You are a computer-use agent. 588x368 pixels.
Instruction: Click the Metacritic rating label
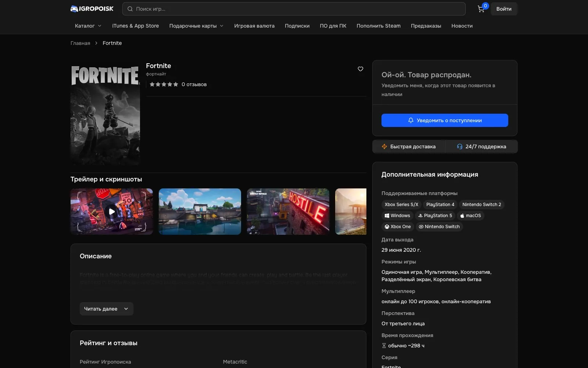point(235,362)
